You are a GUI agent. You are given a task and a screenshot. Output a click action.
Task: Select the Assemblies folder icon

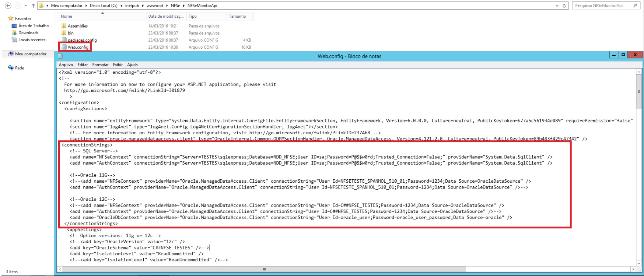[64, 26]
